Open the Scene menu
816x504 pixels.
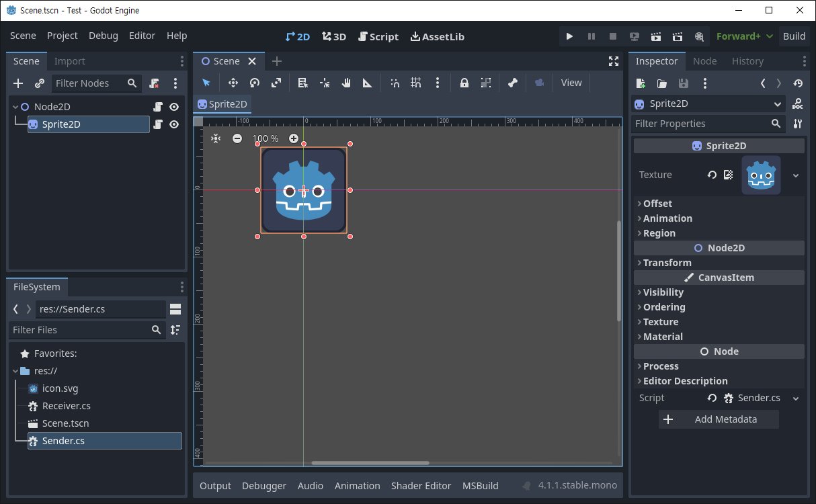click(23, 36)
